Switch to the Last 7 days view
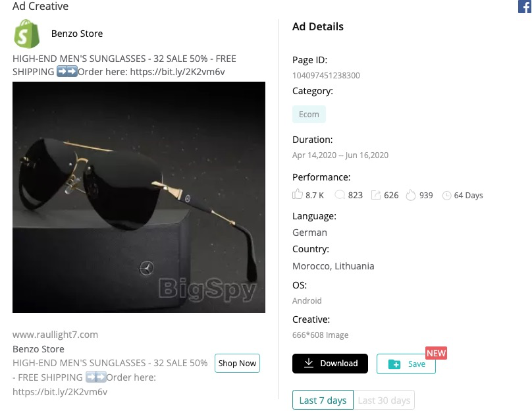This screenshot has height=411, width=532. pos(323,400)
